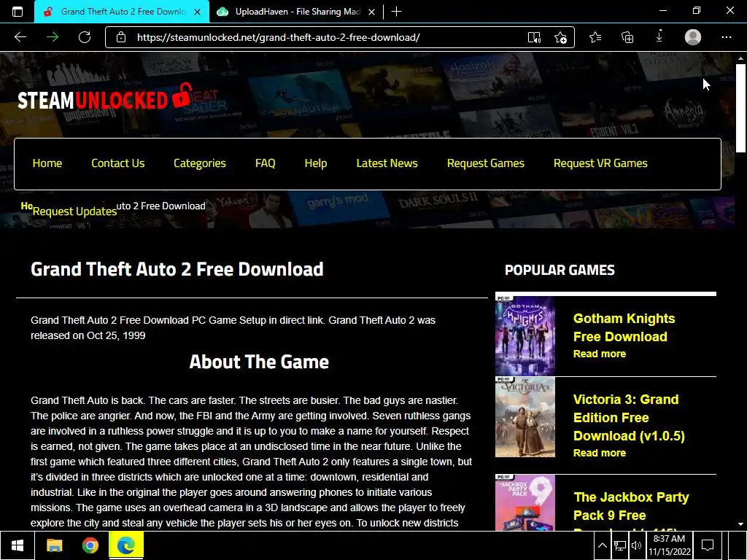
Task: Add this page to favorites star icon
Action: click(x=561, y=38)
